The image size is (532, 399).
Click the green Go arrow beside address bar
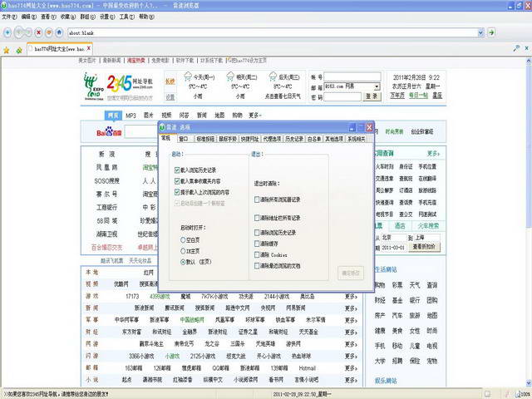[x=491, y=32]
